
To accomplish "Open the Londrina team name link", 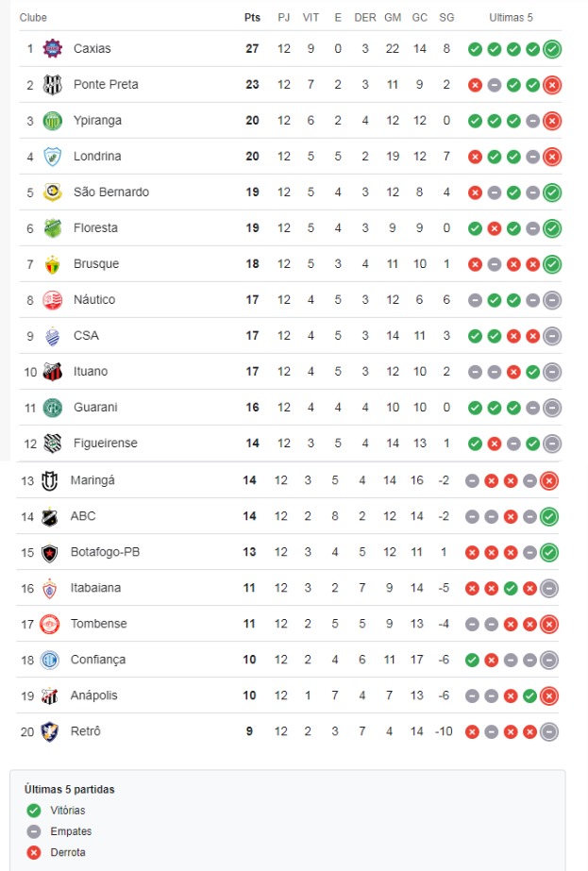I will [x=97, y=156].
